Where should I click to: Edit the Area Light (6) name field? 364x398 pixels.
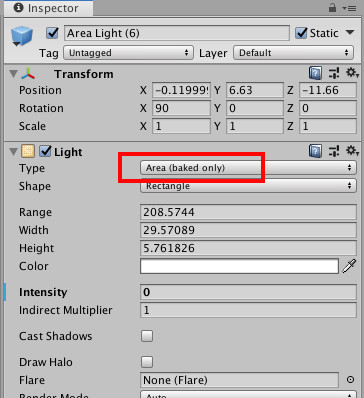pyautogui.click(x=177, y=33)
